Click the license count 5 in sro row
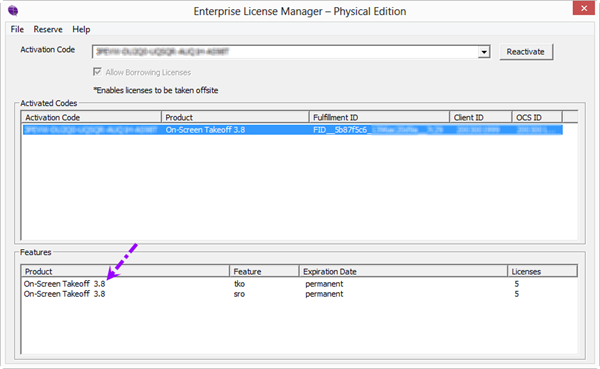 517,294
